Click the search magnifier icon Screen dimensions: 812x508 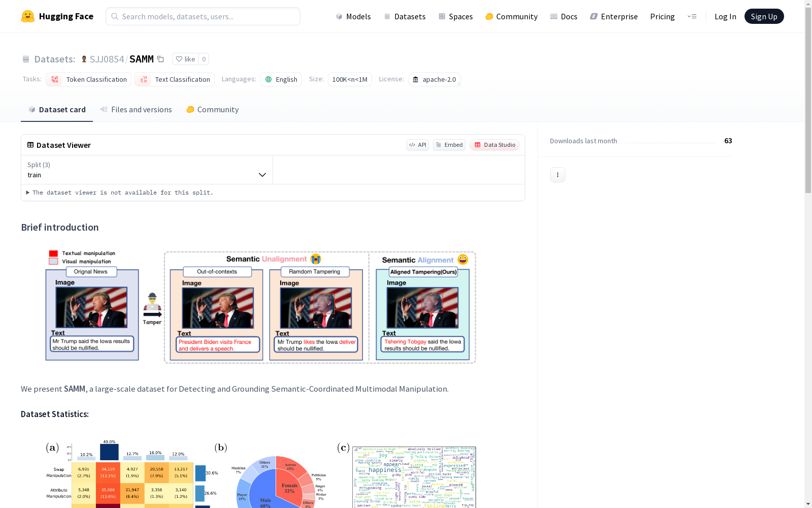tap(115, 16)
